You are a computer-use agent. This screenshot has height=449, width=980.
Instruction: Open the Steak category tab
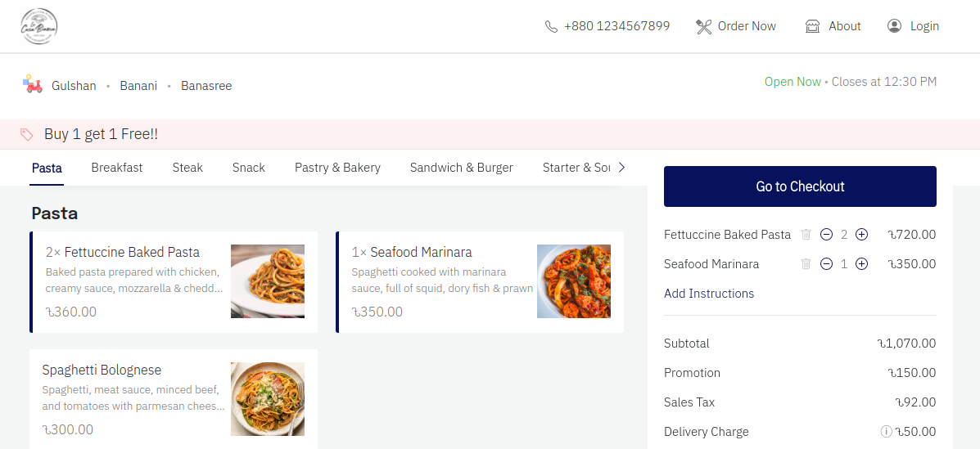click(x=187, y=168)
